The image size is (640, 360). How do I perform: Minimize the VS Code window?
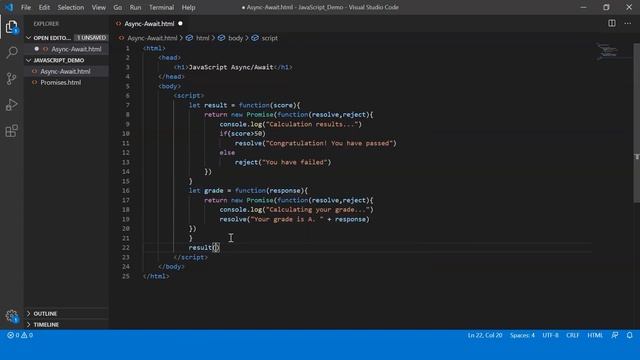[x=583, y=7]
